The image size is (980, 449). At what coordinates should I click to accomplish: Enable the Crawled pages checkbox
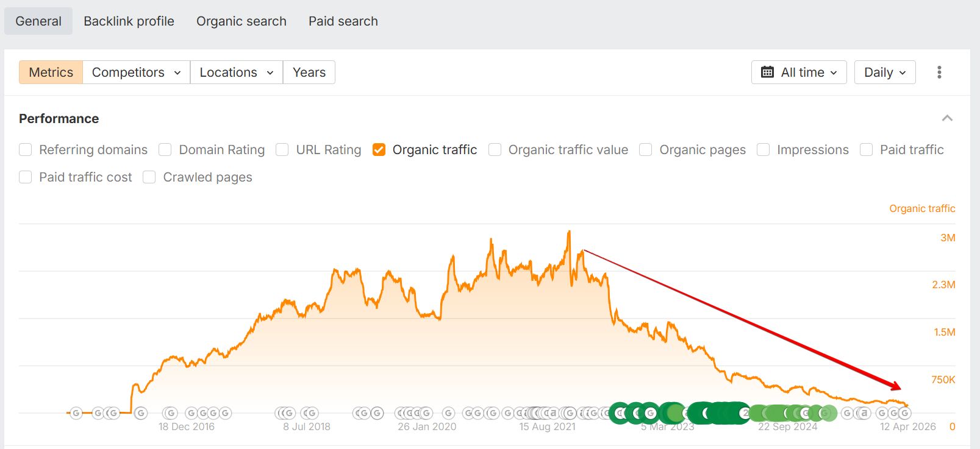coord(149,177)
